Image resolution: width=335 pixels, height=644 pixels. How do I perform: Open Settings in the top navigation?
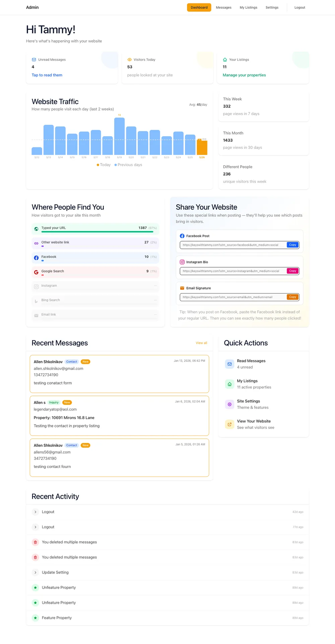272,7
